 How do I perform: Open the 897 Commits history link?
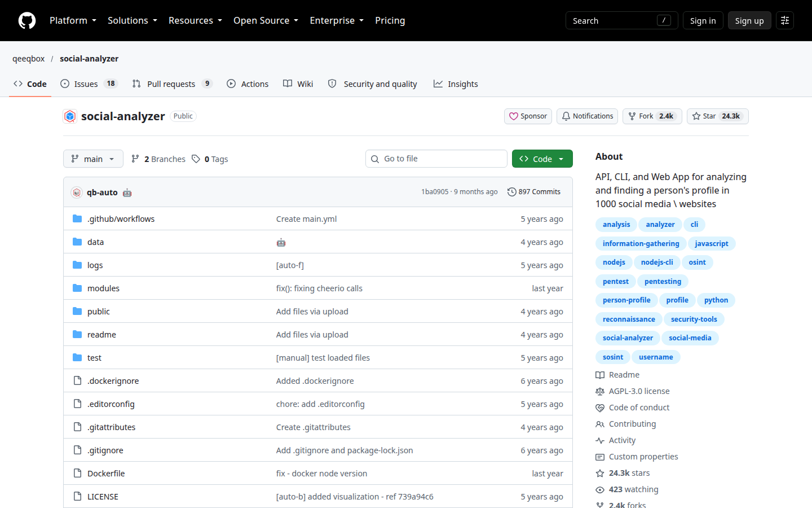tap(534, 192)
